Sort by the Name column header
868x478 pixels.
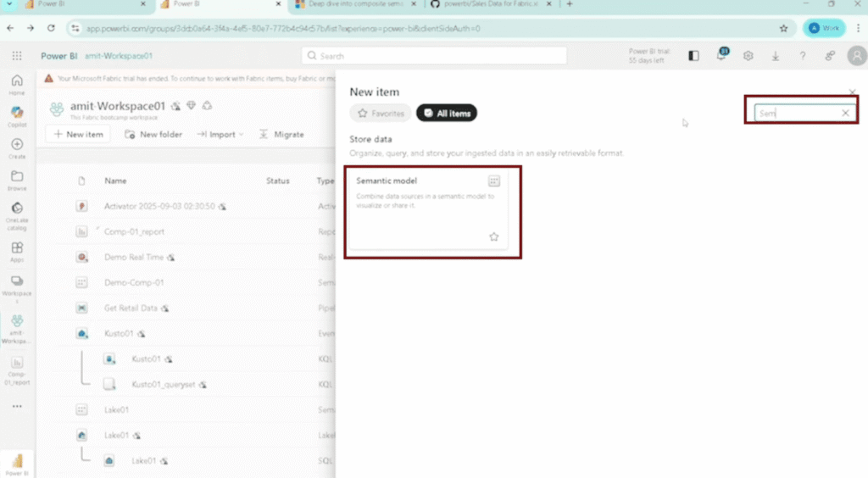(115, 181)
